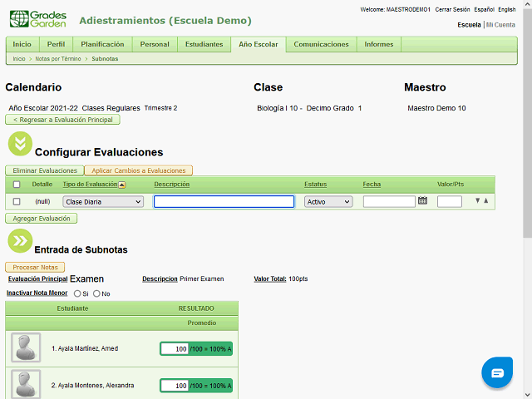Sort by the Estatus column header
Image resolution: width=532 pixels, height=399 pixels.
[316, 185]
